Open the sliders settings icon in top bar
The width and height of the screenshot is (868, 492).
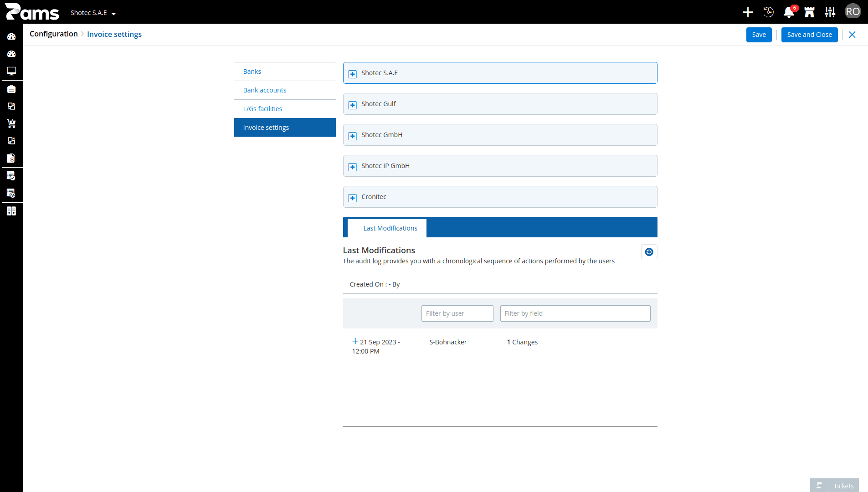click(x=830, y=12)
